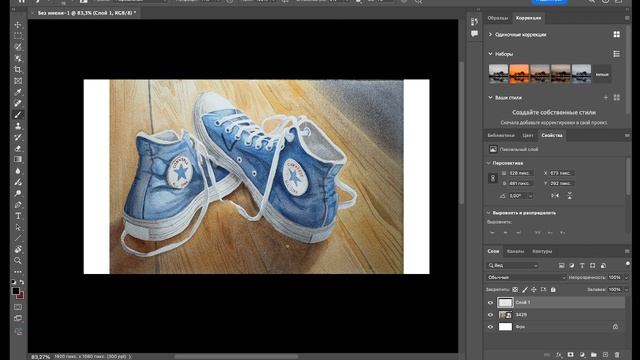Toggle lock all padlock icon

tap(553, 289)
